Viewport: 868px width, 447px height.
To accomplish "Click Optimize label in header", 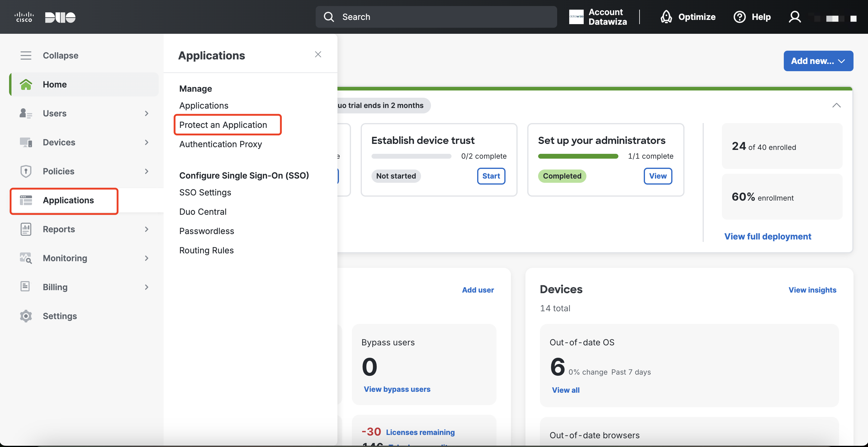I will [x=697, y=17].
